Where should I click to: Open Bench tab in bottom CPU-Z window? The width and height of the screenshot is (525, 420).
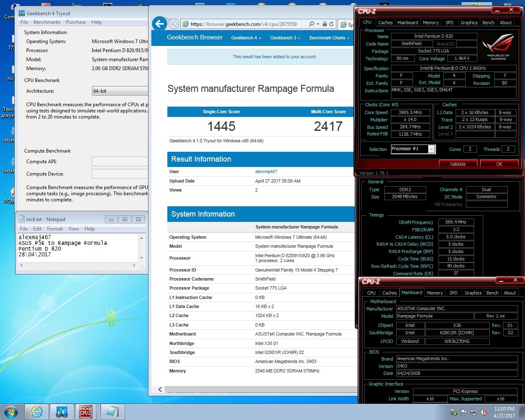click(492, 293)
